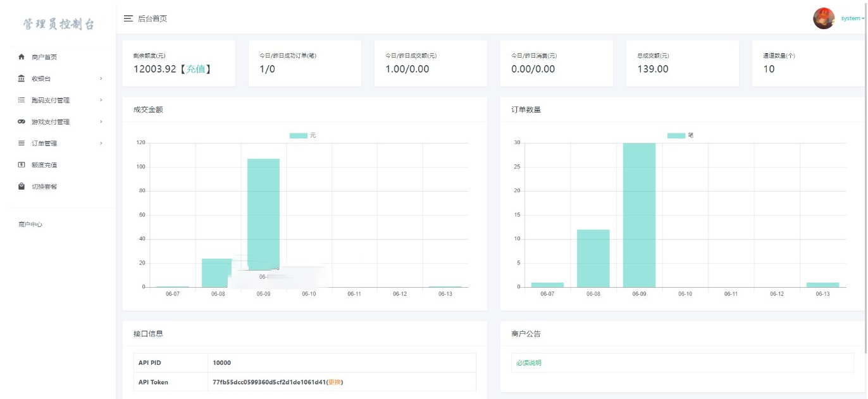Open the 必读说明 merchant announcement
868x399 pixels.
click(x=529, y=363)
